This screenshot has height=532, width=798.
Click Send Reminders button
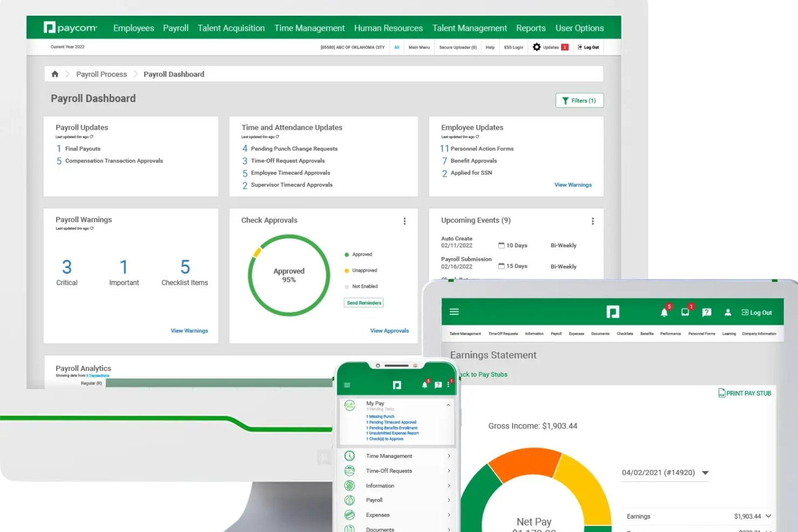(x=364, y=303)
